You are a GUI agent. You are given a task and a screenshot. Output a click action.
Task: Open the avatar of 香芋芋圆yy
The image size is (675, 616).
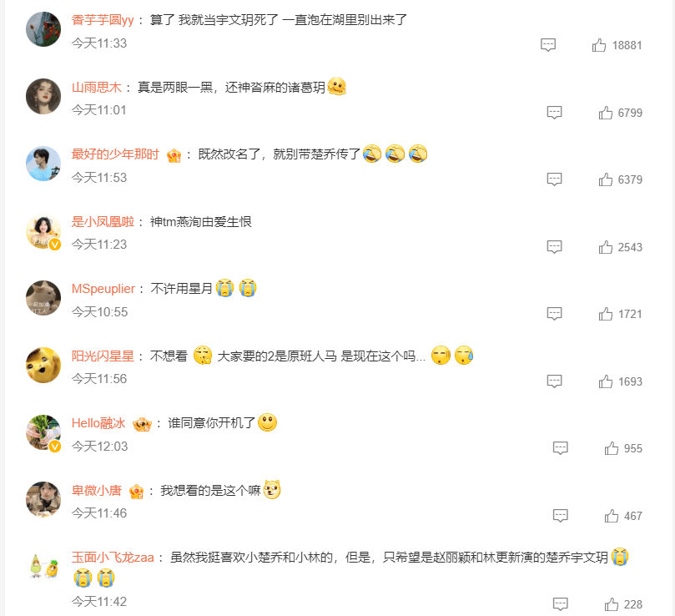click(43, 29)
